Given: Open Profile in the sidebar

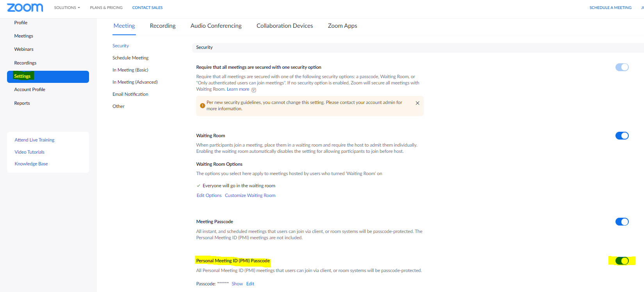Looking at the screenshot, I should (x=21, y=23).
